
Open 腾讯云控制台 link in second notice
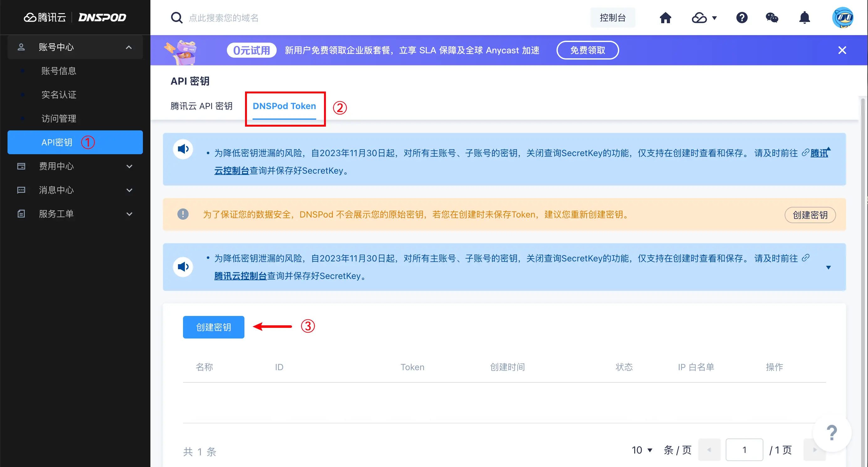click(240, 276)
